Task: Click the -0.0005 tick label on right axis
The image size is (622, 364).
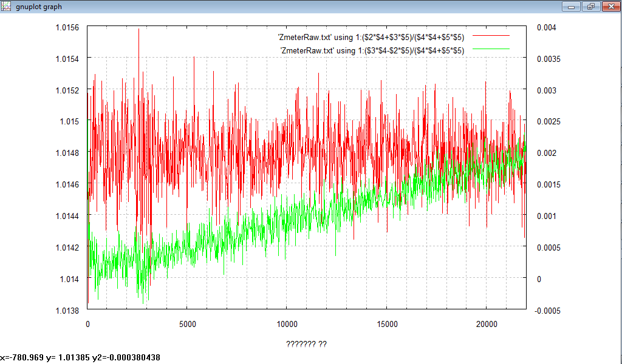Action: 549,311
